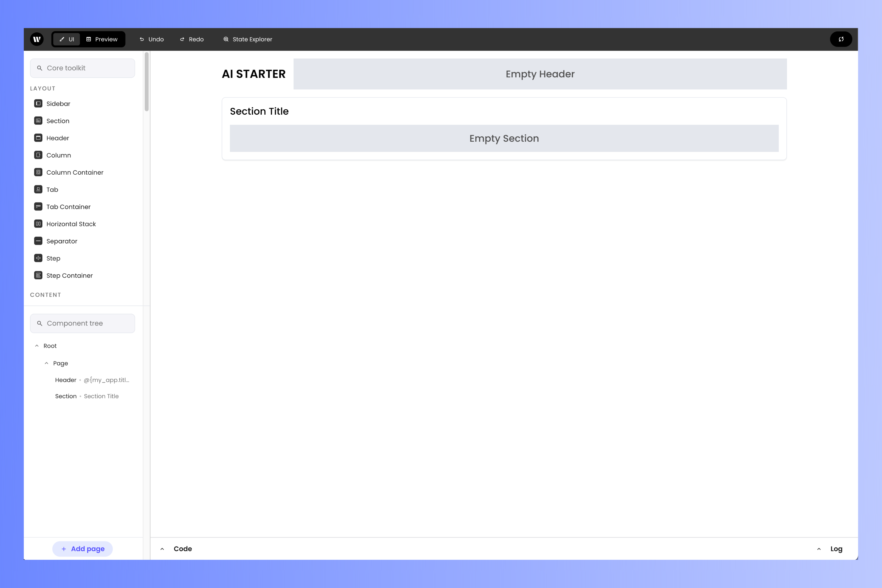Select the AI STARTER heading on canvas
The height and width of the screenshot is (588, 882).
(x=254, y=74)
